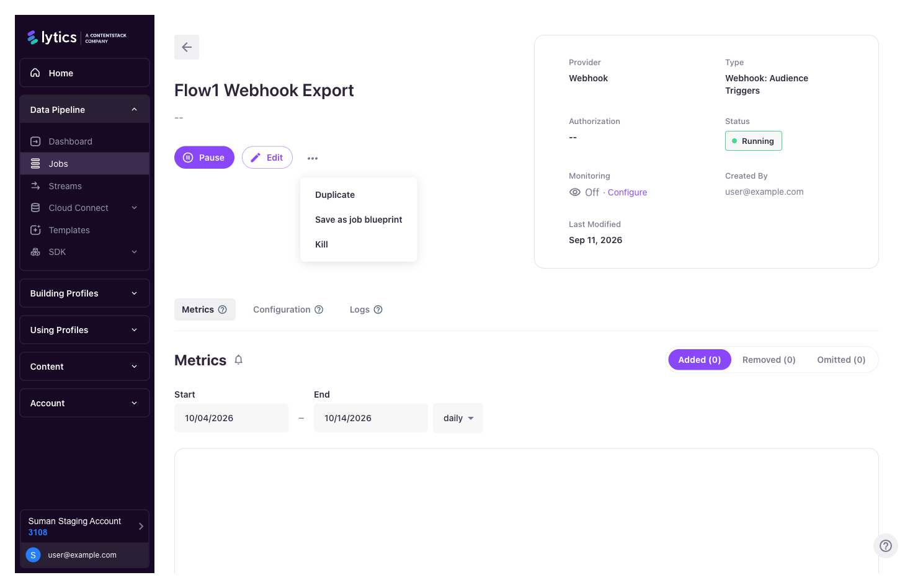Pause the running job
This screenshot has width=923, height=588.
(204, 158)
